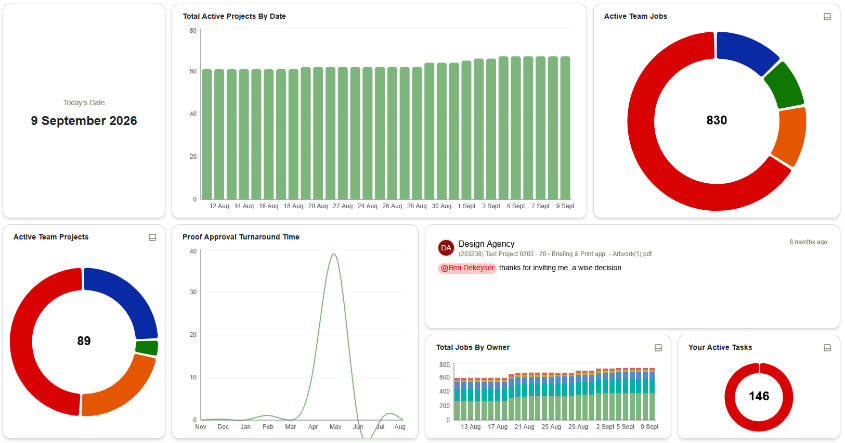Viewport: 845px width, 443px height.
Task: Click the Design Agency sender name
Action: tap(486, 244)
